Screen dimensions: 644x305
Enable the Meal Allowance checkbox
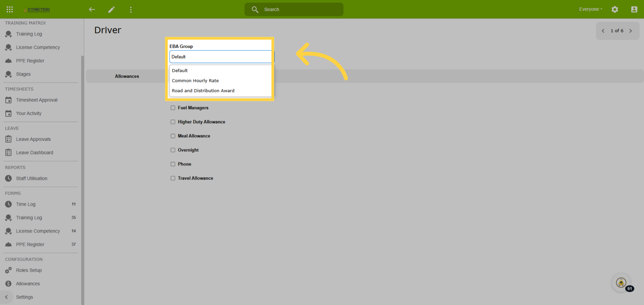click(x=173, y=136)
